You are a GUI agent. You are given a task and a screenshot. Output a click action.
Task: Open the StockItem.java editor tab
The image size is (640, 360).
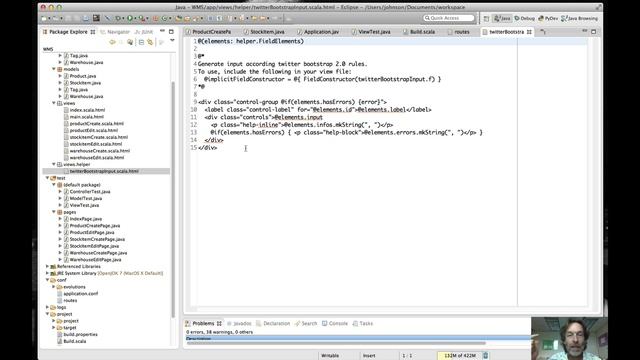264,32
